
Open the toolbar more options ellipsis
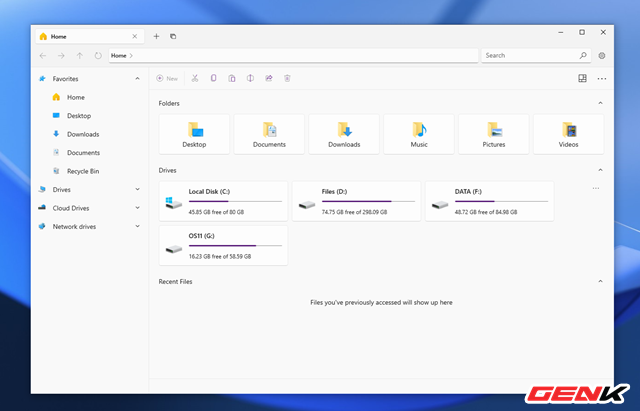coord(602,79)
